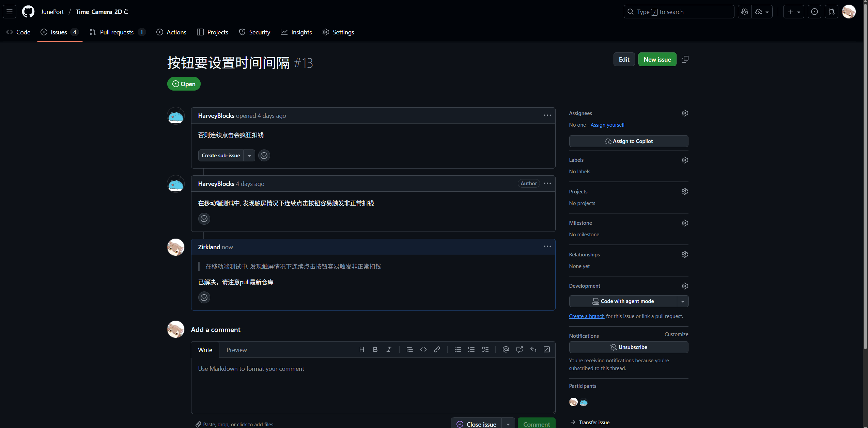Insert numbered list in comment editor
This screenshot has height=428, width=868.
[471, 349]
